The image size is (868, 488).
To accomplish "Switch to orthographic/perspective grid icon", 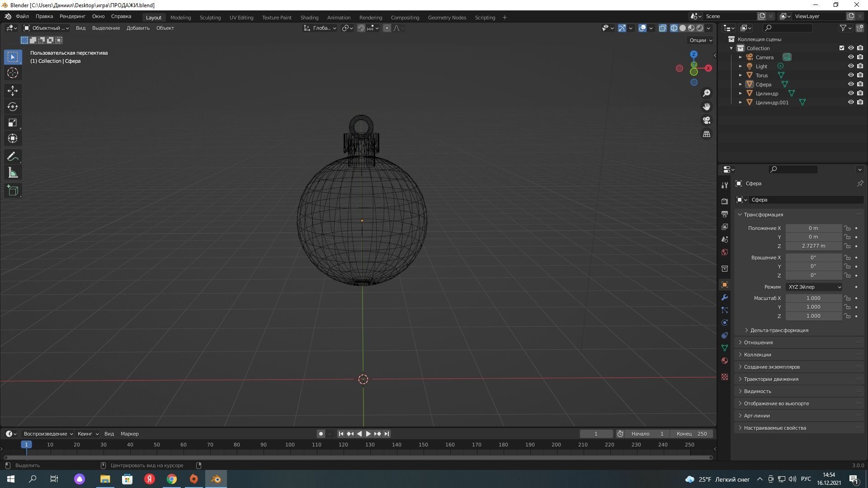I will tap(707, 134).
